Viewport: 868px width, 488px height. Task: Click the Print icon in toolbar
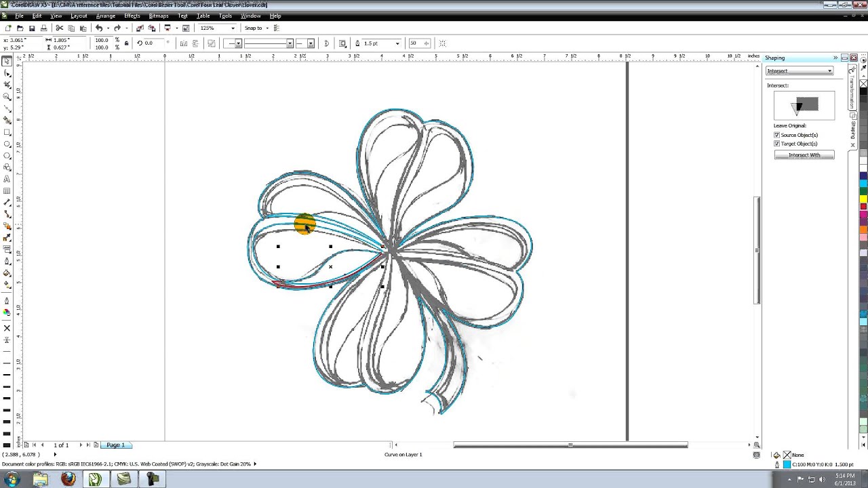click(44, 28)
